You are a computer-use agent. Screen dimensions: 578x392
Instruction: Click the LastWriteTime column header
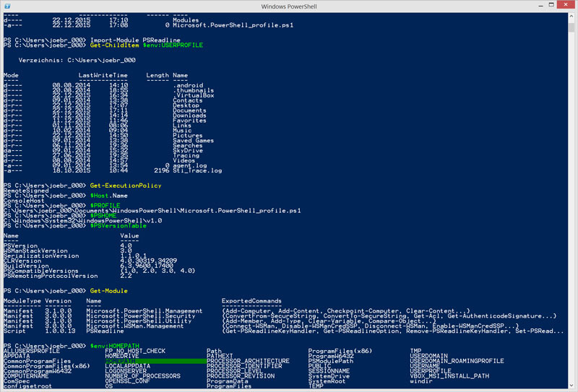[x=103, y=76]
